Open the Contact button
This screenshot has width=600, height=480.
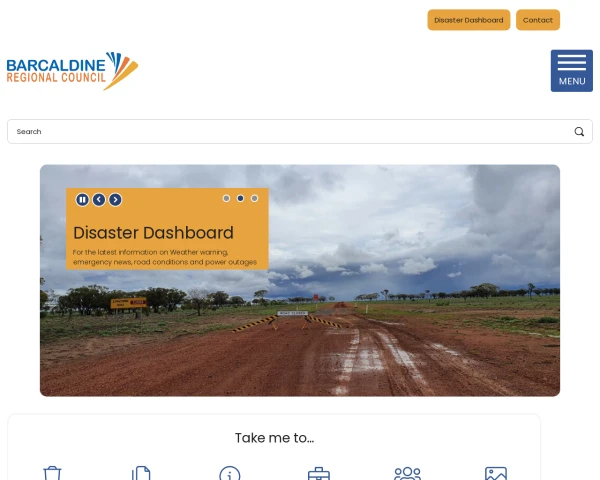point(538,20)
